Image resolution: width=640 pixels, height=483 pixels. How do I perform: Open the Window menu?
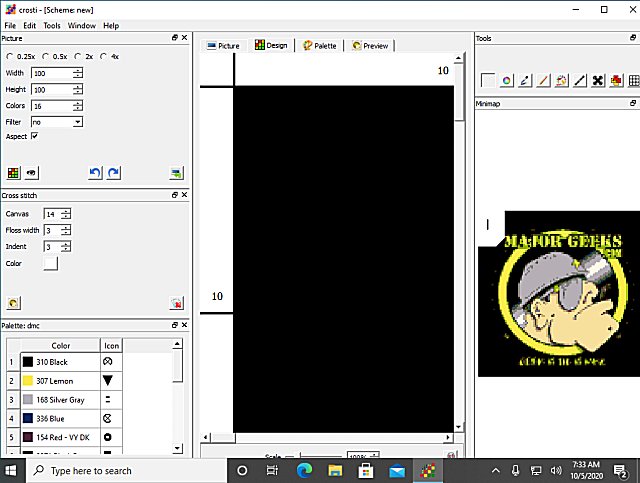(82, 25)
